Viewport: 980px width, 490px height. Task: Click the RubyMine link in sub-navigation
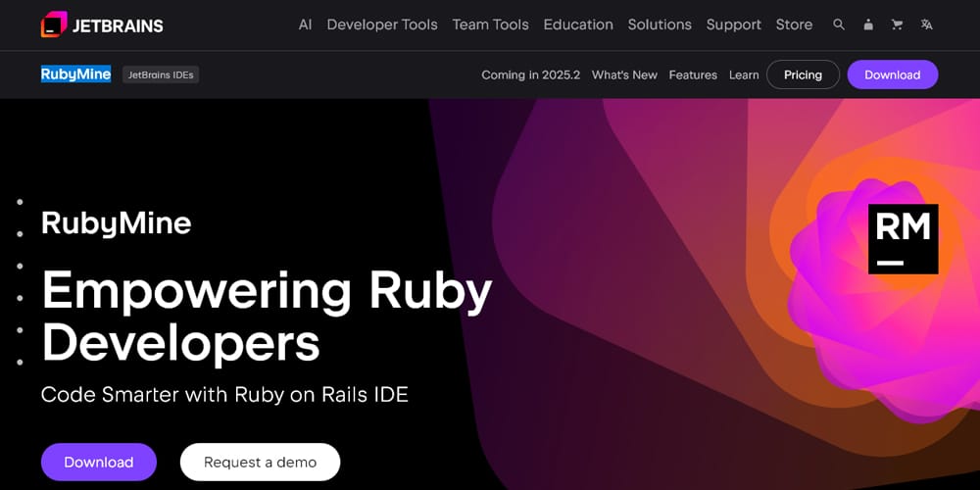click(75, 74)
